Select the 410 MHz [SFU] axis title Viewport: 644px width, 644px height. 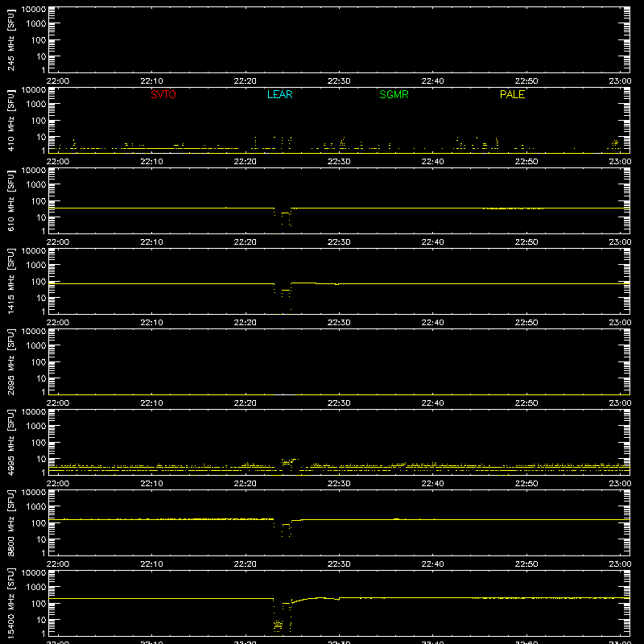click(10, 121)
